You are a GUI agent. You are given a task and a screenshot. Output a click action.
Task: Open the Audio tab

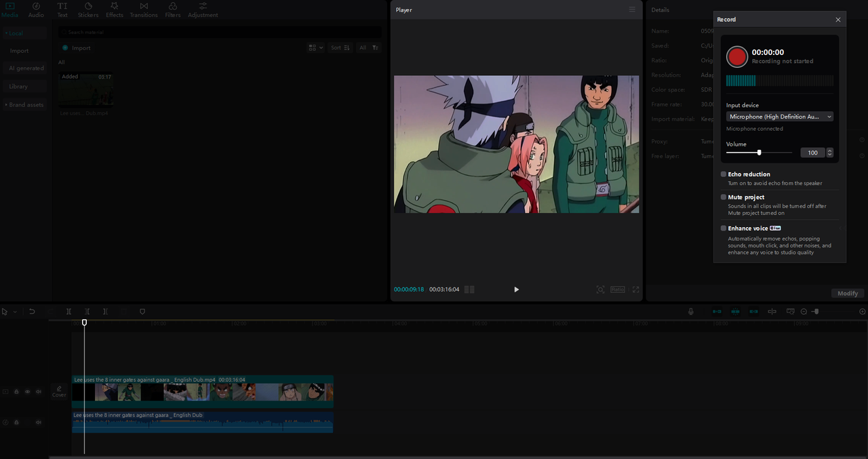36,9
